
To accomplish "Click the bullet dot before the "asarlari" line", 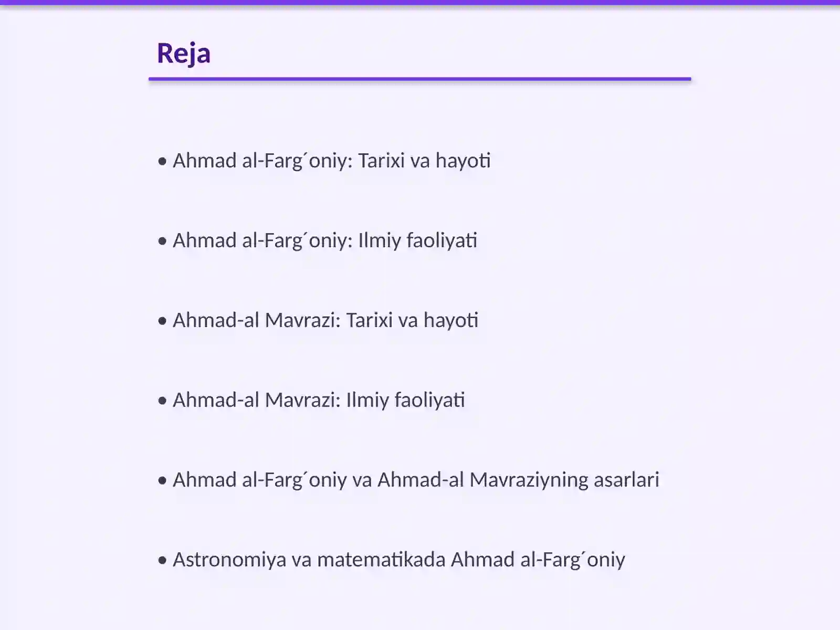I will click(x=162, y=480).
